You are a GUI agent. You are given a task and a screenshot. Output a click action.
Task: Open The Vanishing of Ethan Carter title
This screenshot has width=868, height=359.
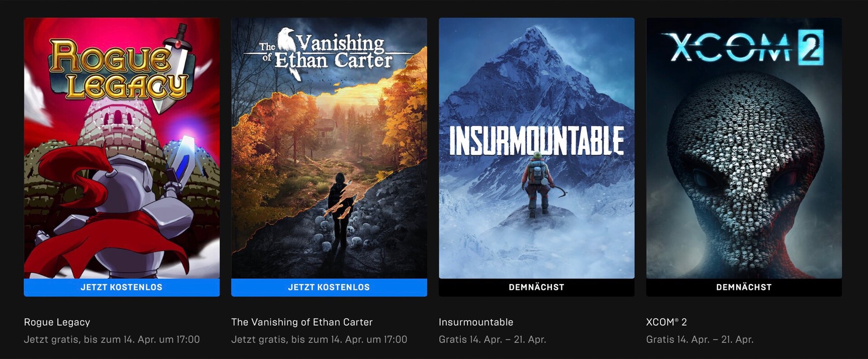[302, 322]
